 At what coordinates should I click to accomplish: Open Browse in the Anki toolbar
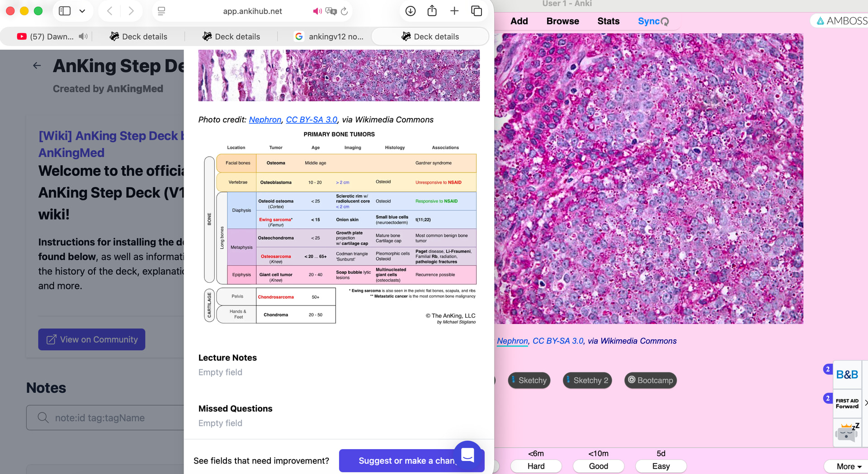coord(562,21)
